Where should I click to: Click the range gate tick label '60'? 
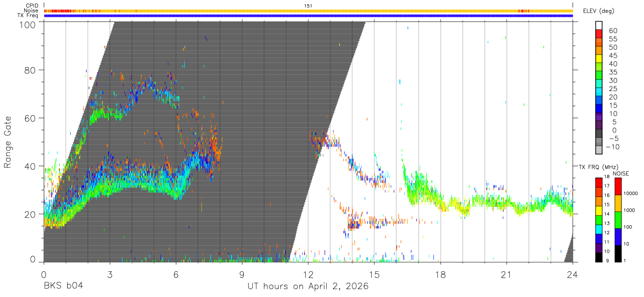[x=30, y=118]
